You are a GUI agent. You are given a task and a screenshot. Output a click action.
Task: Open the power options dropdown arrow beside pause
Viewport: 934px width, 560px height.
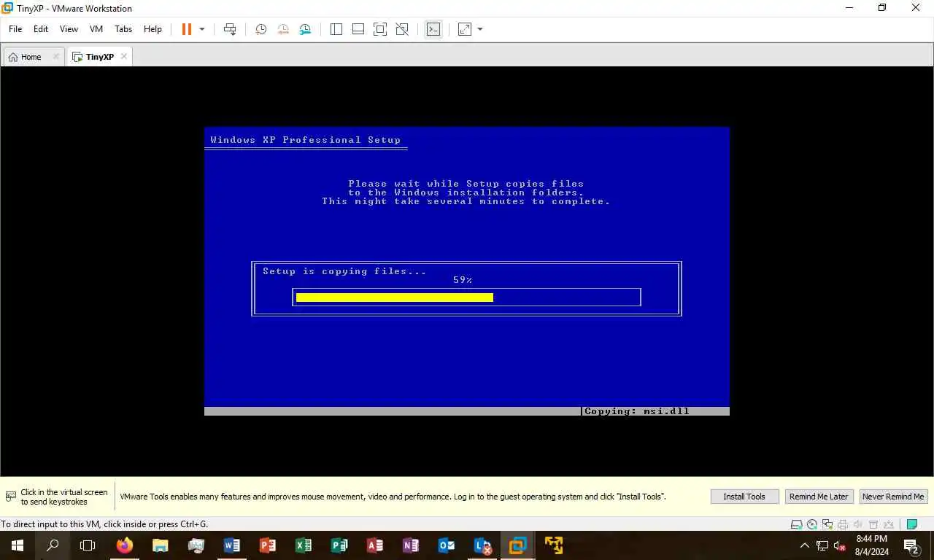point(202,29)
